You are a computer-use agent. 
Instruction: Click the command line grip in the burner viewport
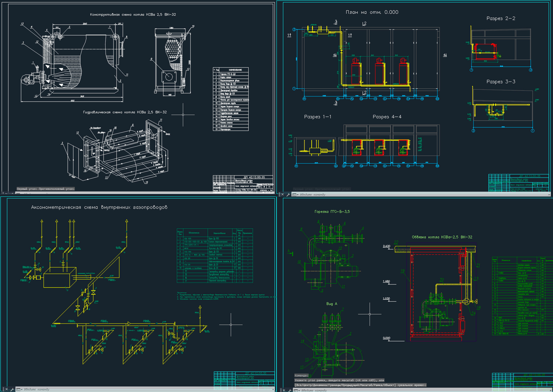tap(281, 390)
